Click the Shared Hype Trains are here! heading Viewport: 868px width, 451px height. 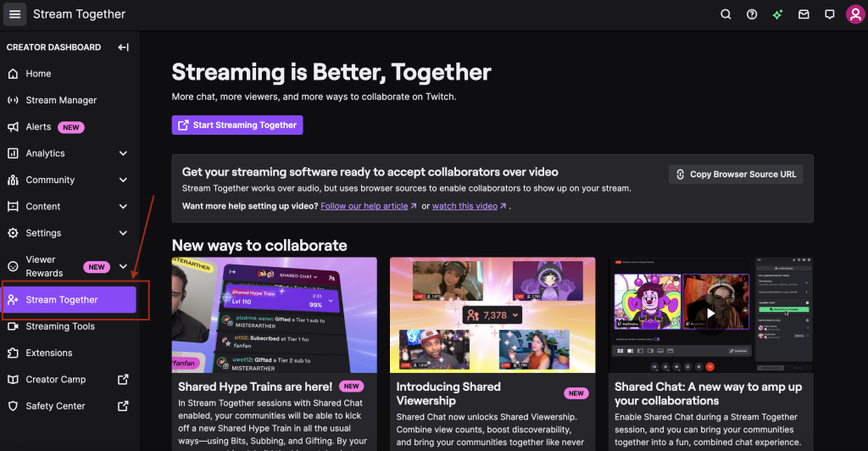(255, 387)
